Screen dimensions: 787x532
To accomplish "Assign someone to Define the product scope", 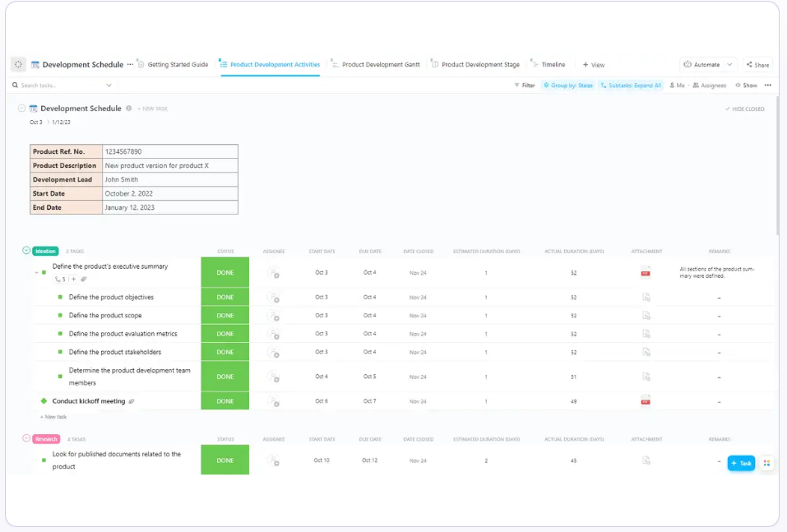I will tap(273, 316).
